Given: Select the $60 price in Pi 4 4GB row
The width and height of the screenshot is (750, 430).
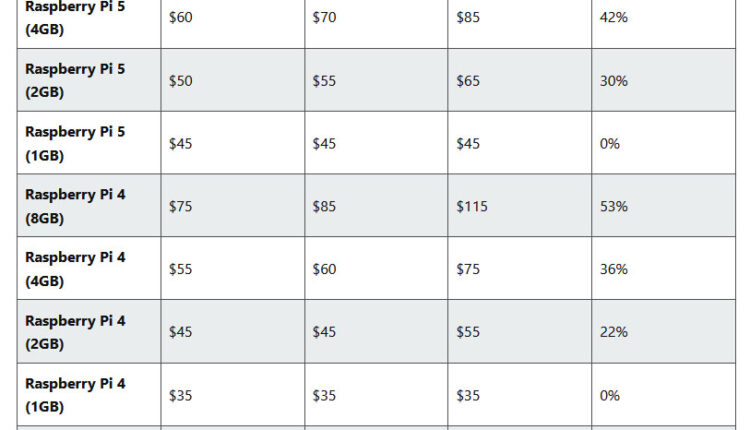Looking at the screenshot, I should [324, 269].
